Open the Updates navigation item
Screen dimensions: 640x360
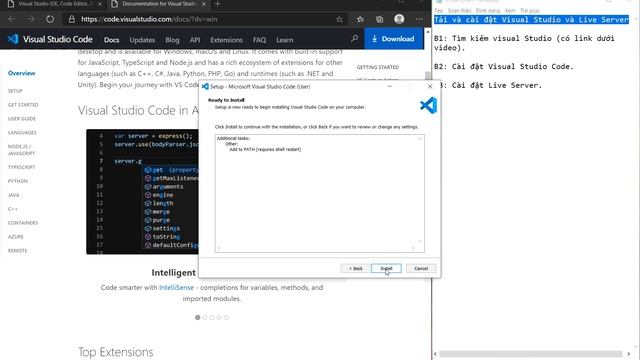[x=142, y=40]
